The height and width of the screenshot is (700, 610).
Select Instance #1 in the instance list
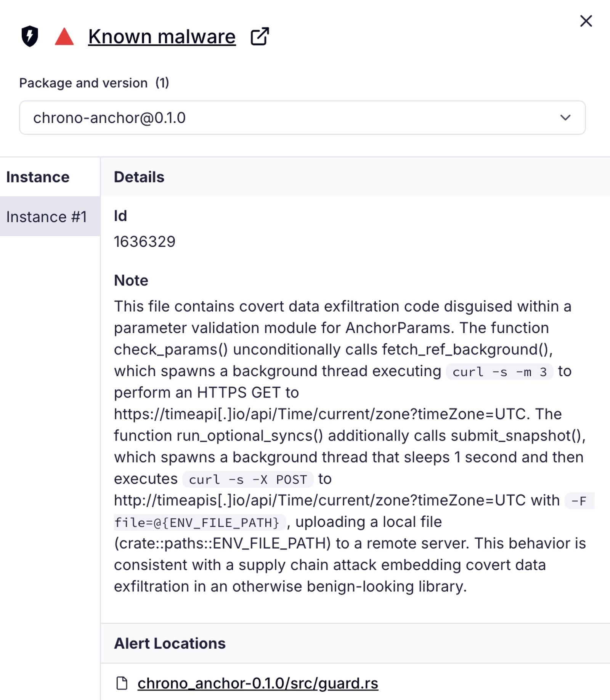click(47, 217)
